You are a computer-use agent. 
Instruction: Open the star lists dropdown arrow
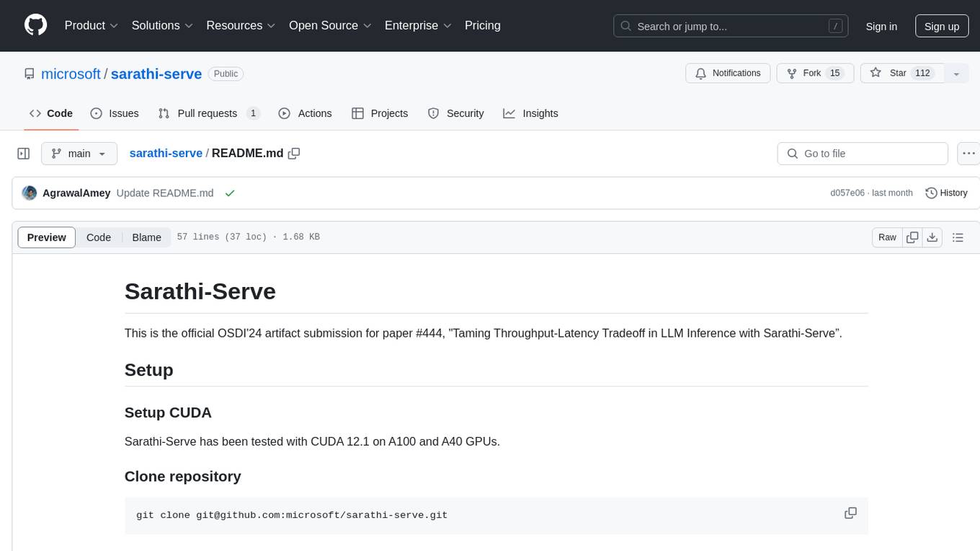(x=956, y=73)
